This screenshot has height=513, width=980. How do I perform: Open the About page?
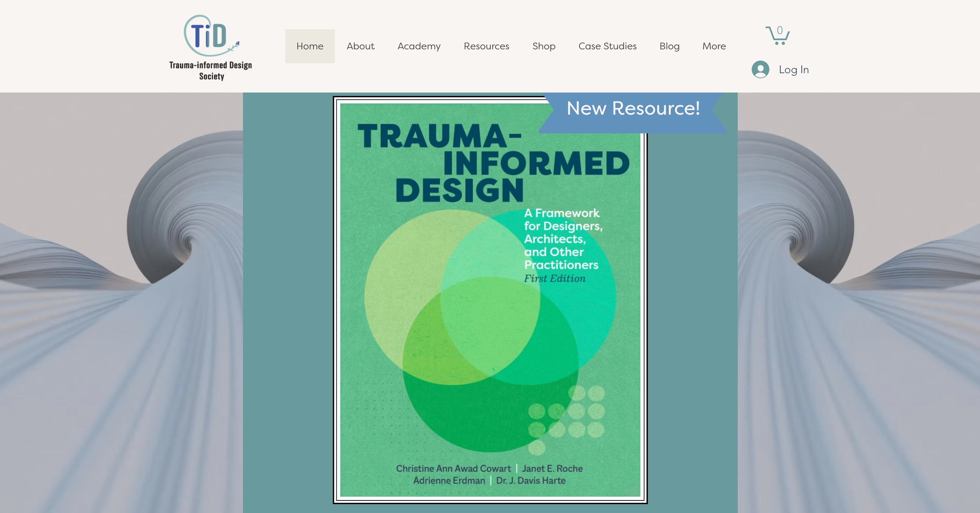click(x=360, y=46)
